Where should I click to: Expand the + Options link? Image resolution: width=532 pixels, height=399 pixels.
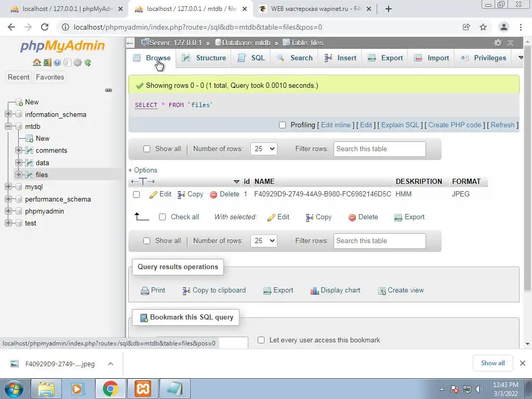[x=143, y=170]
